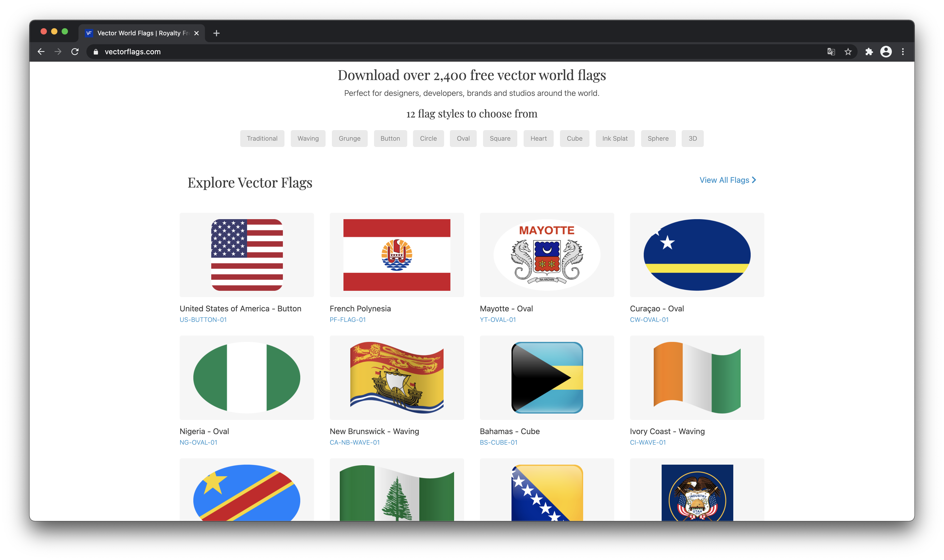Filter by Heart flag style
This screenshot has width=944, height=560.
538,139
